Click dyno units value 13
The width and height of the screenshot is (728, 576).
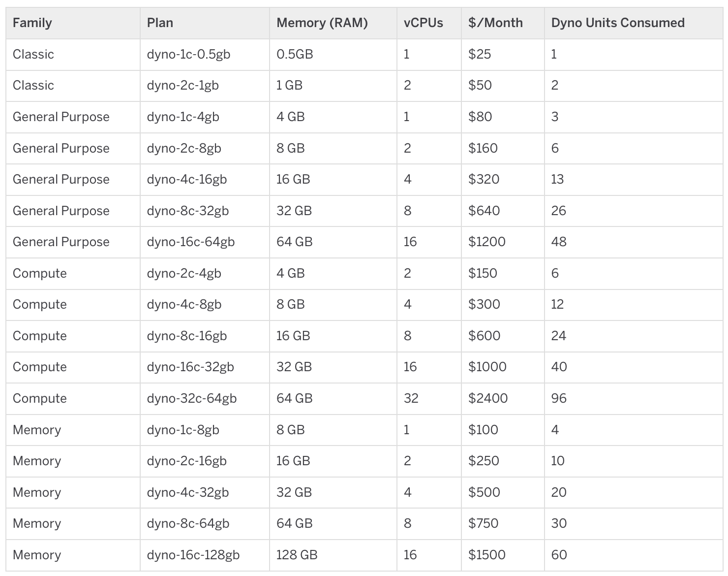point(557,179)
